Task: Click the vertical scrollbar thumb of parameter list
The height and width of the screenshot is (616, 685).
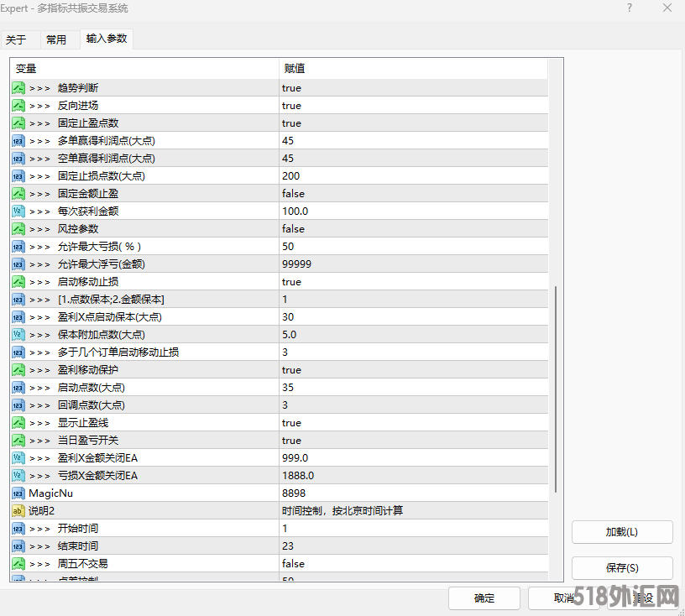Action: tap(556, 389)
